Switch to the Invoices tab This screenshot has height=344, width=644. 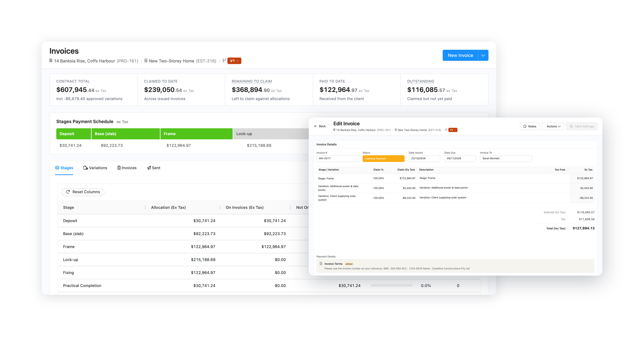pos(127,168)
